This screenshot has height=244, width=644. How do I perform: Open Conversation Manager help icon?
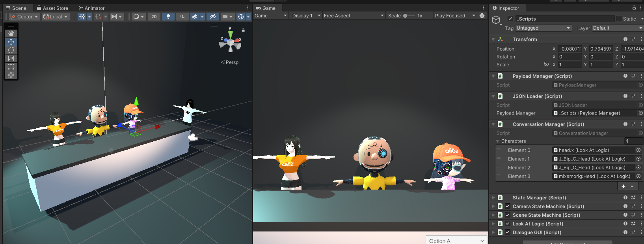625,124
